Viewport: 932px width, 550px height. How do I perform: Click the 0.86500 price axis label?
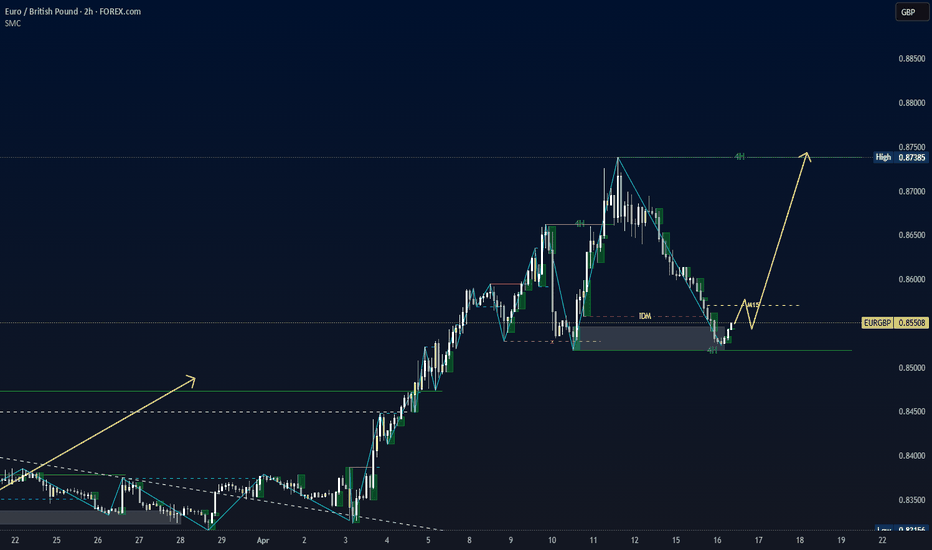click(x=912, y=235)
